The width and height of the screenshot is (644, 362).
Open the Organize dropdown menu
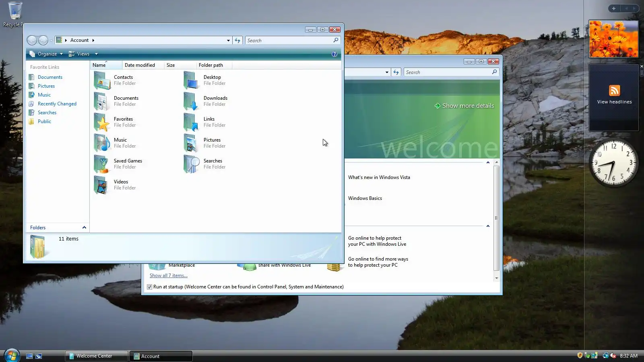tap(46, 54)
